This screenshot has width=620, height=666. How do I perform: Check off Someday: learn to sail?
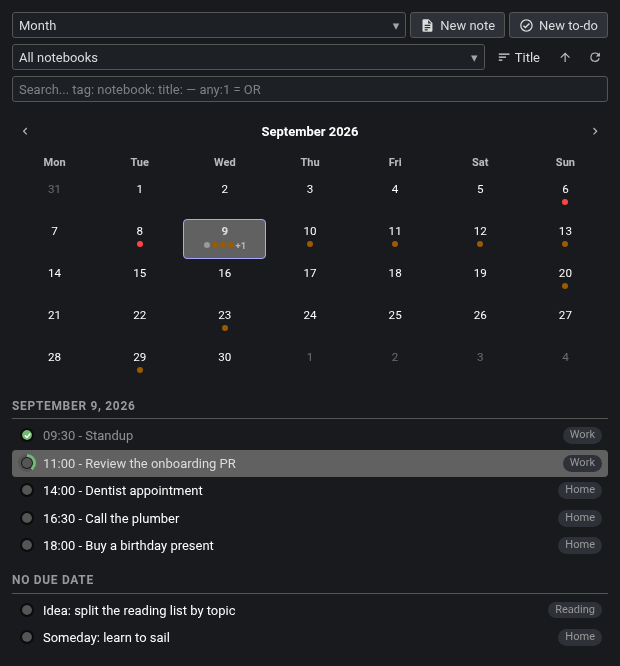[27, 637]
